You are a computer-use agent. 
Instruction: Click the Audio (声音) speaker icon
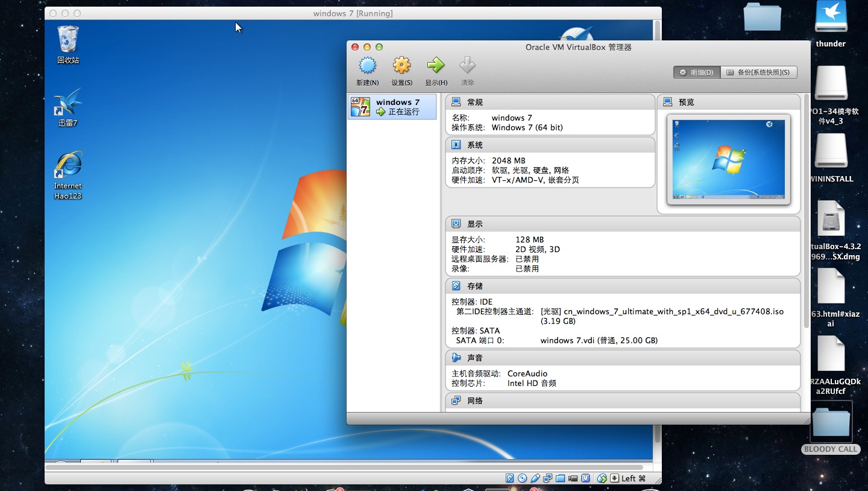[456, 358]
